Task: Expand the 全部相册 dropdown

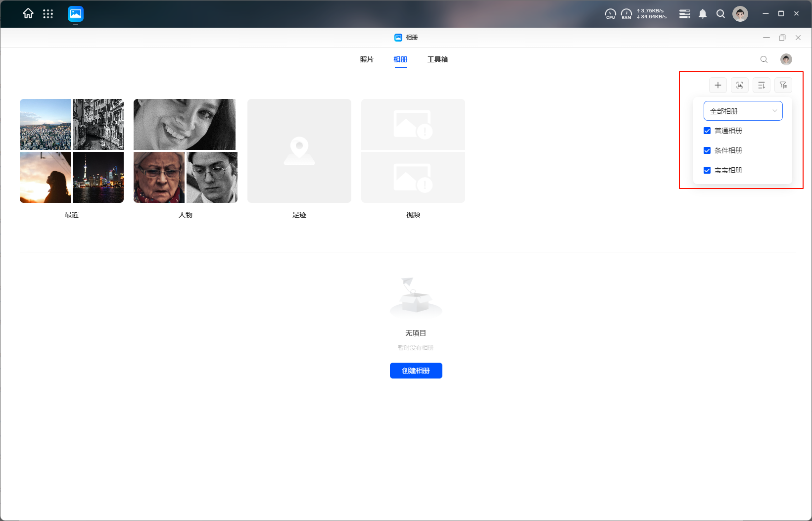Action: coord(743,111)
